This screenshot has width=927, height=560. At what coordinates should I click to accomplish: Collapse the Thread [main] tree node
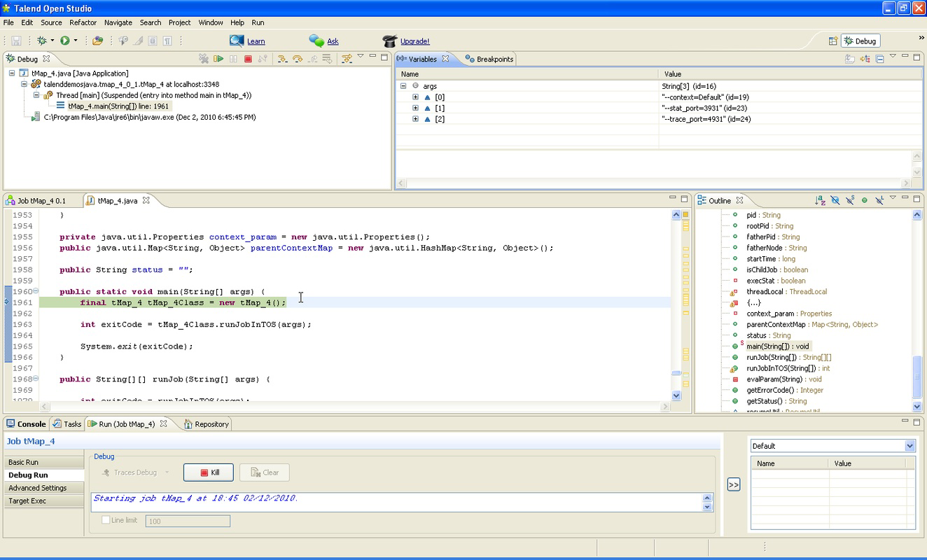[x=36, y=95]
